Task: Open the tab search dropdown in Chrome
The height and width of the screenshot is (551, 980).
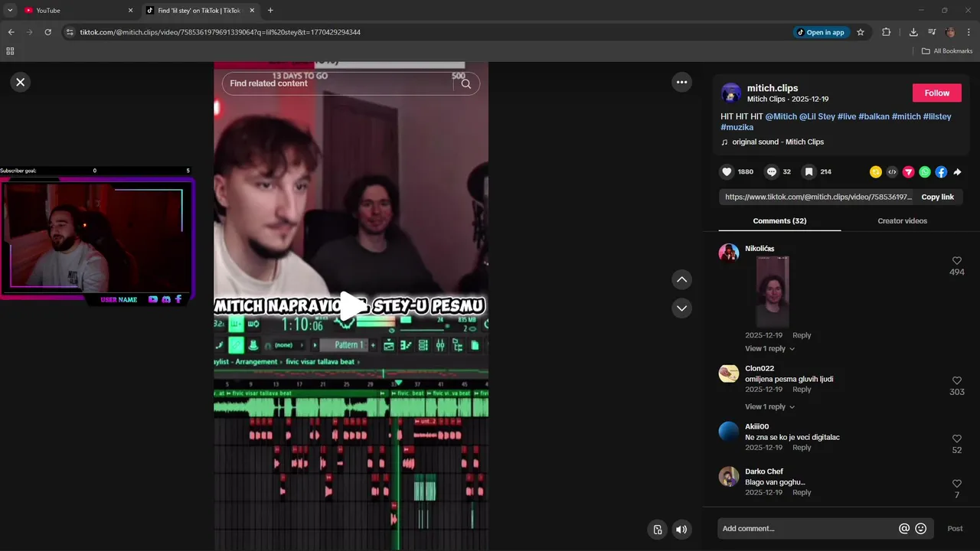Action: pyautogui.click(x=10, y=11)
